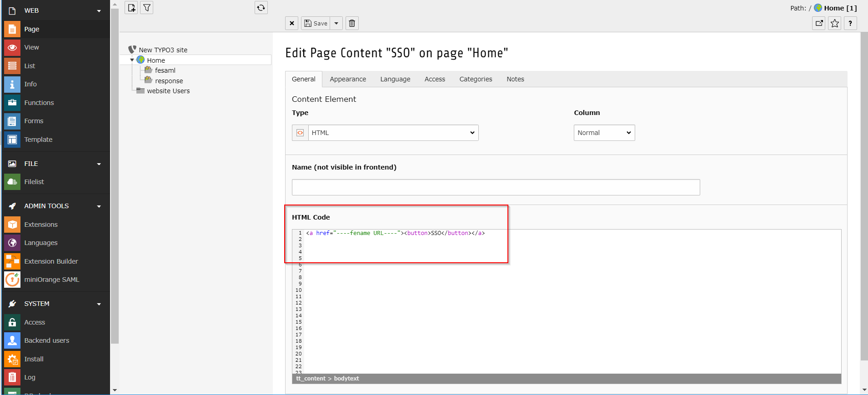Image resolution: width=868 pixels, height=395 pixels.
Task: Select the fesaml page in tree
Action: 165,70
